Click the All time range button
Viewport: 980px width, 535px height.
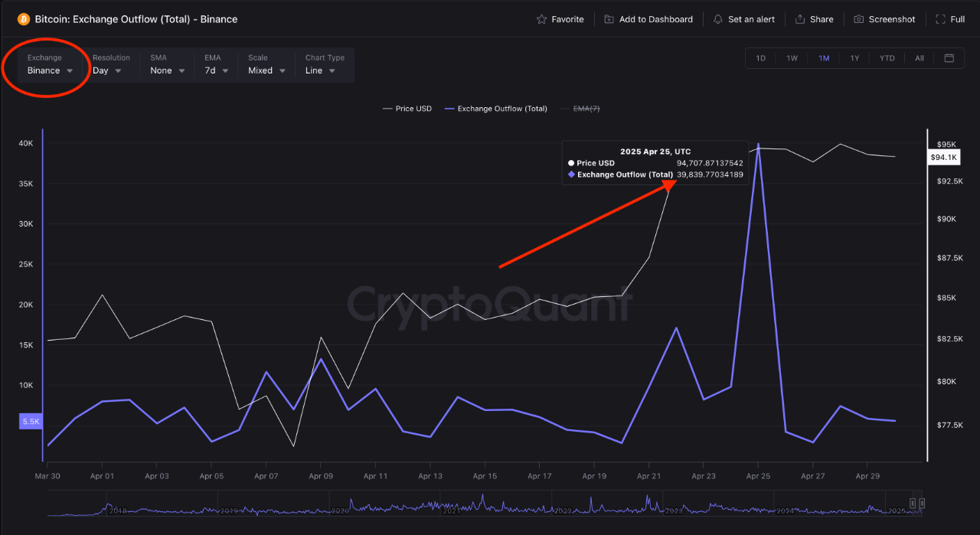tap(919, 57)
